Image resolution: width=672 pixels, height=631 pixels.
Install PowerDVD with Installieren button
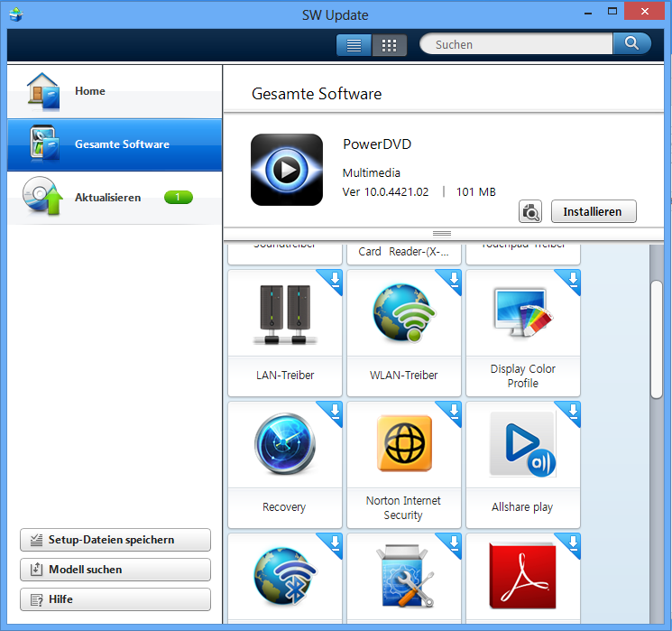pyautogui.click(x=594, y=211)
